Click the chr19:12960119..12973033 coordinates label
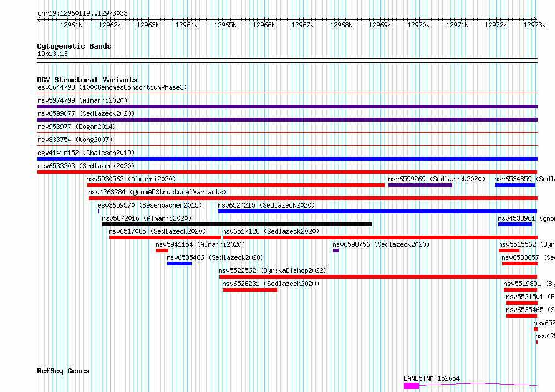555x392 pixels. 82,13
